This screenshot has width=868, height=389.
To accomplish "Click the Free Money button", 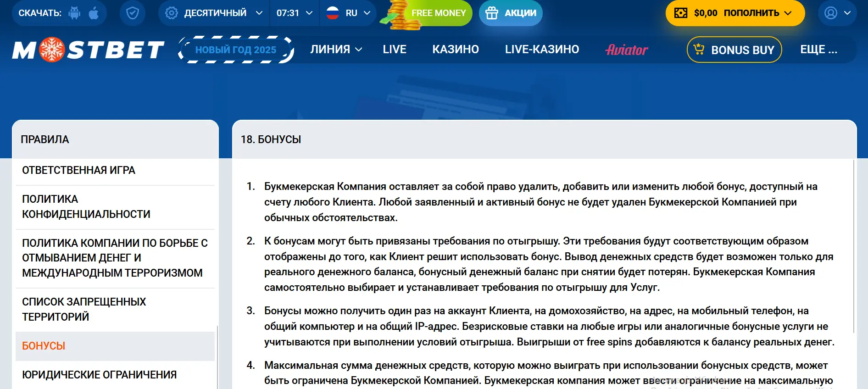I will point(439,13).
